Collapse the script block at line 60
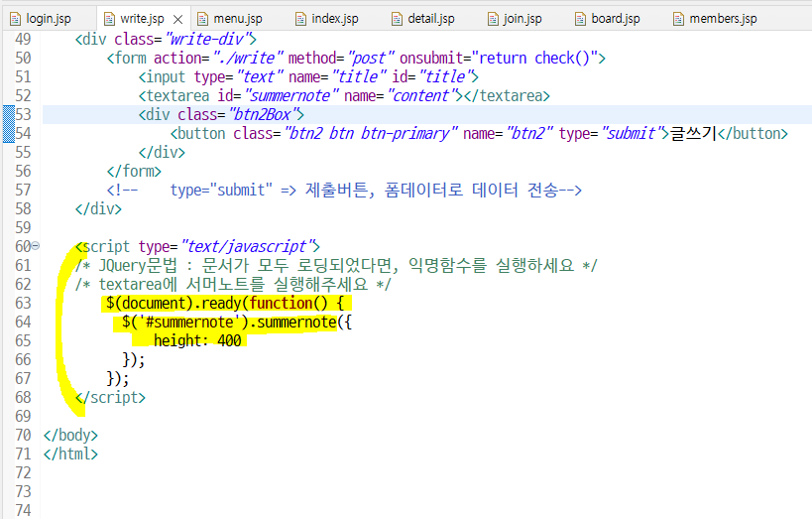The height and width of the screenshot is (519, 812). coord(36,246)
